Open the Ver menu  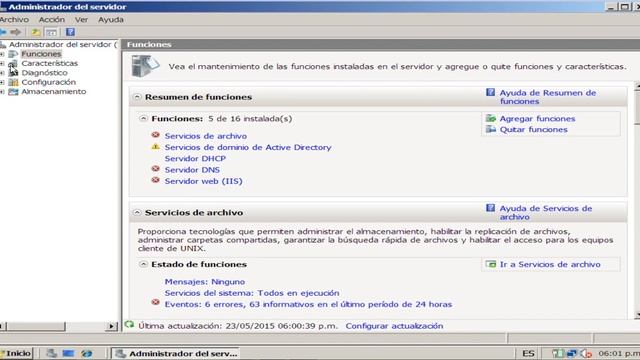tap(81, 20)
